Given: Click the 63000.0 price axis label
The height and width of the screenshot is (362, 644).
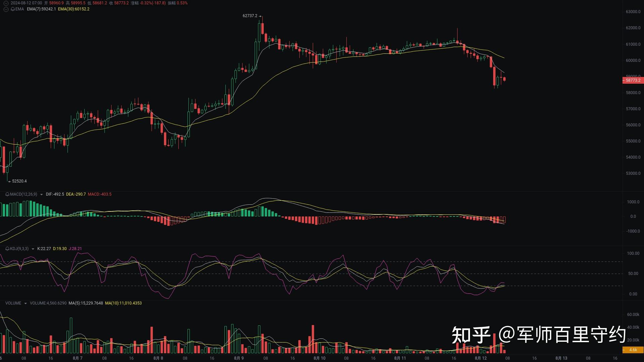Looking at the screenshot, I should click(633, 12).
